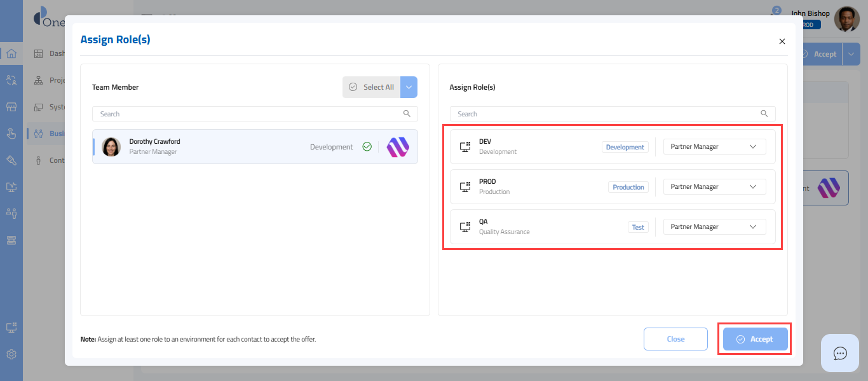The image size is (868, 381).
Task: Open the DEV role Partner Manager dropdown
Action: 714,147
